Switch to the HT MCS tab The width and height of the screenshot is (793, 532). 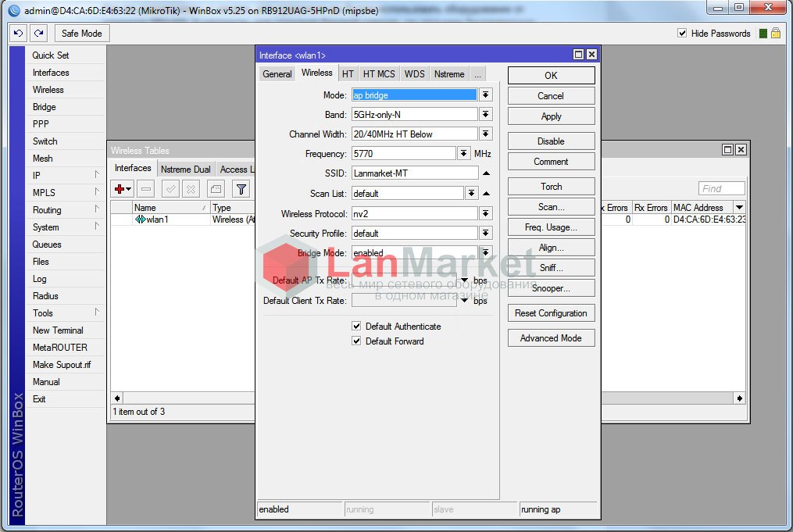[379, 74]
